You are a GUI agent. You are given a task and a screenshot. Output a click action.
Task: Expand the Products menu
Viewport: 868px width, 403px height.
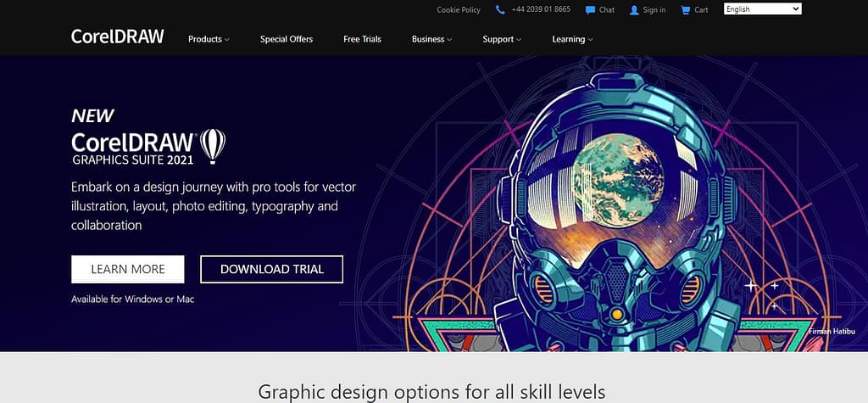point(209,39)
